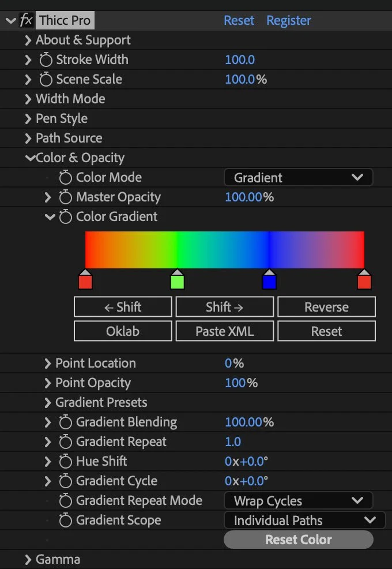Toggle the Color Mode stopwatch

pyautogui.click(x=65, y=177)
